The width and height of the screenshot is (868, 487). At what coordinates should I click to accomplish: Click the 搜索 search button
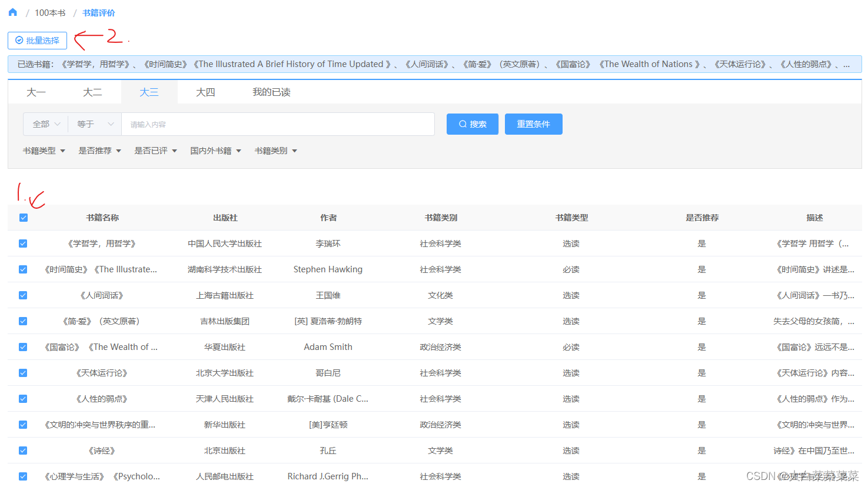pos(473,124)
